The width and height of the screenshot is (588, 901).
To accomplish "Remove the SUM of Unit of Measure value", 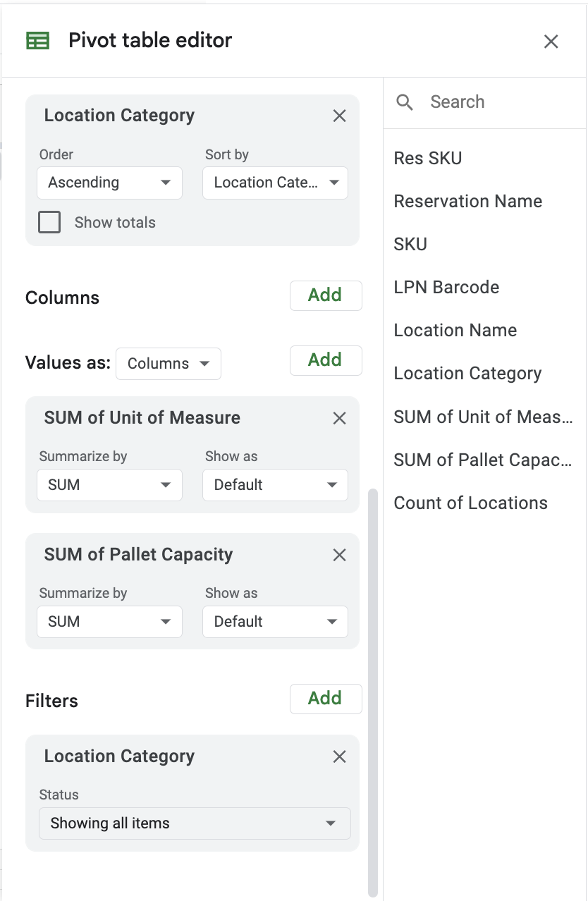I will 339,418.
